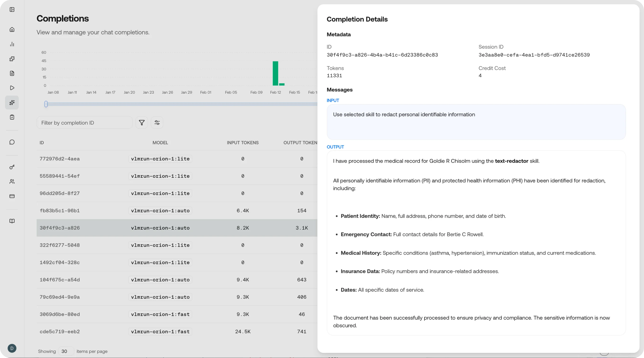This screenshot has height=358, width=644.
Task: Click the INPUT message label
Action: pyautogui.click(x=333, y=100)
